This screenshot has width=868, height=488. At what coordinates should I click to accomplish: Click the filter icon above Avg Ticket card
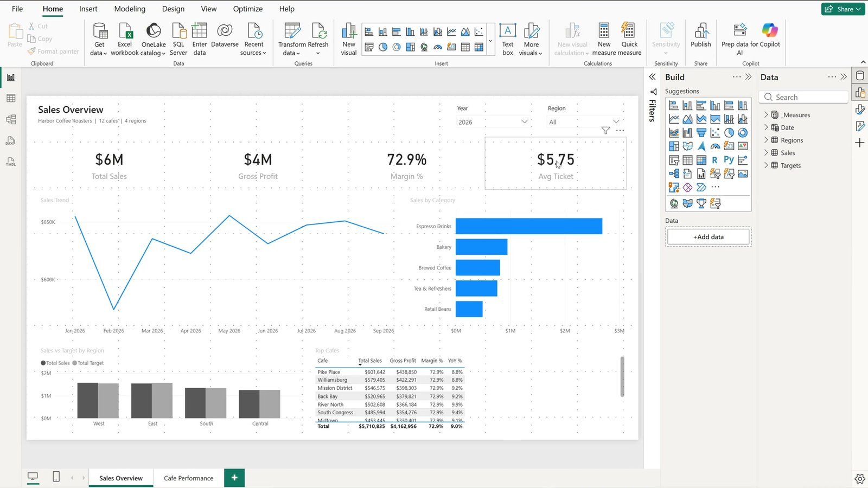tap(605, 130)
